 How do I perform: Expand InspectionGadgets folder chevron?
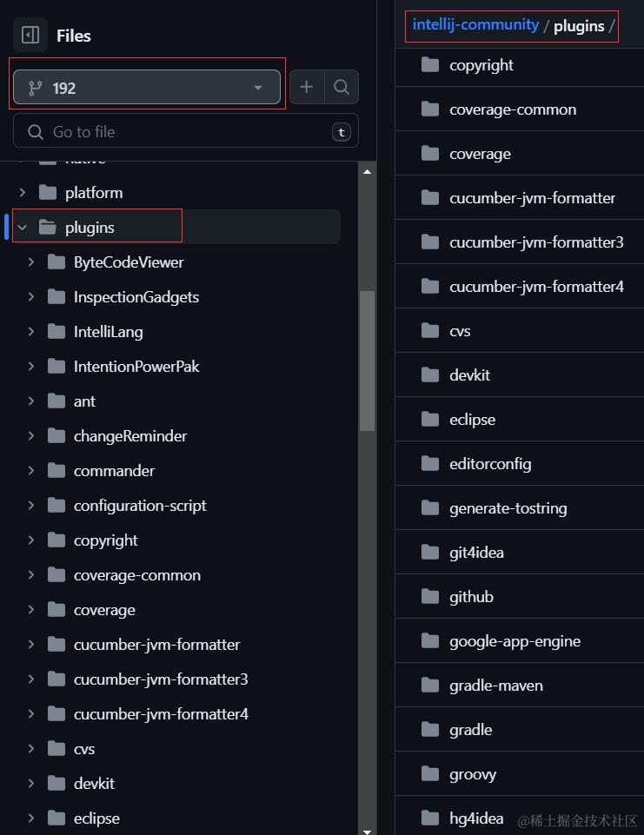(31, 296)
